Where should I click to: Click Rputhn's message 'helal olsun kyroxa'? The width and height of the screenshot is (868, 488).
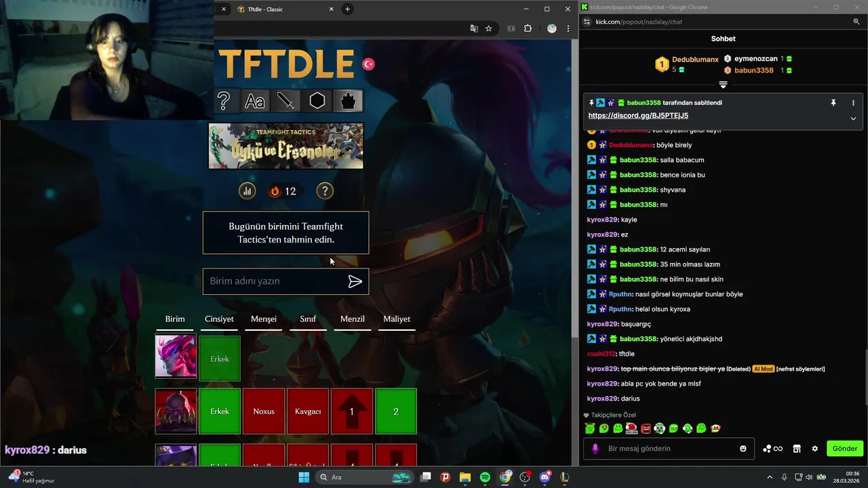tap(663, 309)
